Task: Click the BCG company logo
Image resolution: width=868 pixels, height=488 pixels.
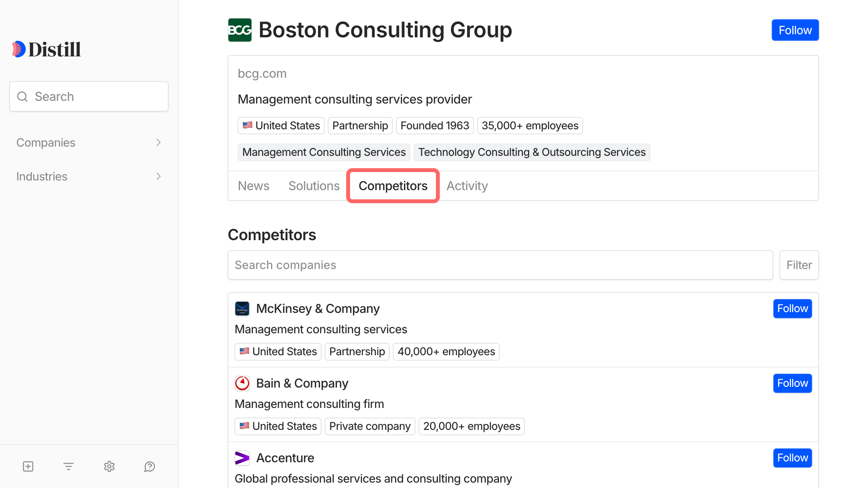Action: (240, 30)
